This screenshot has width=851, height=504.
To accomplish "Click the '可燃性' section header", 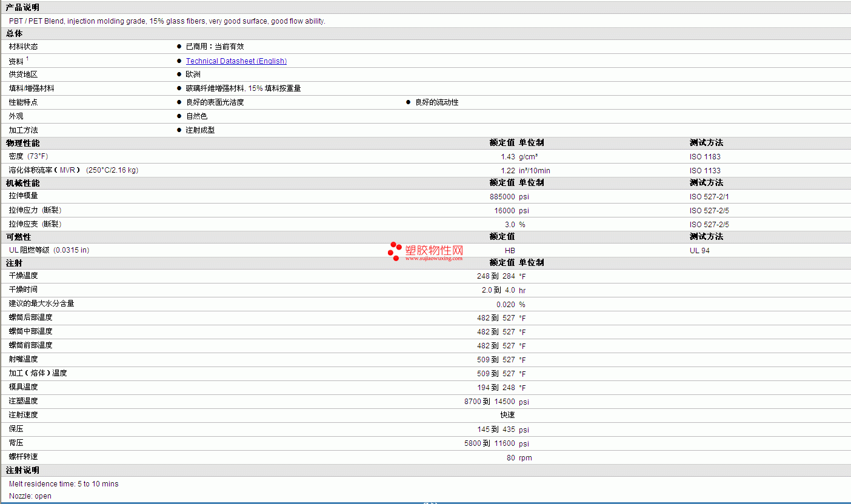I will 18,237.
